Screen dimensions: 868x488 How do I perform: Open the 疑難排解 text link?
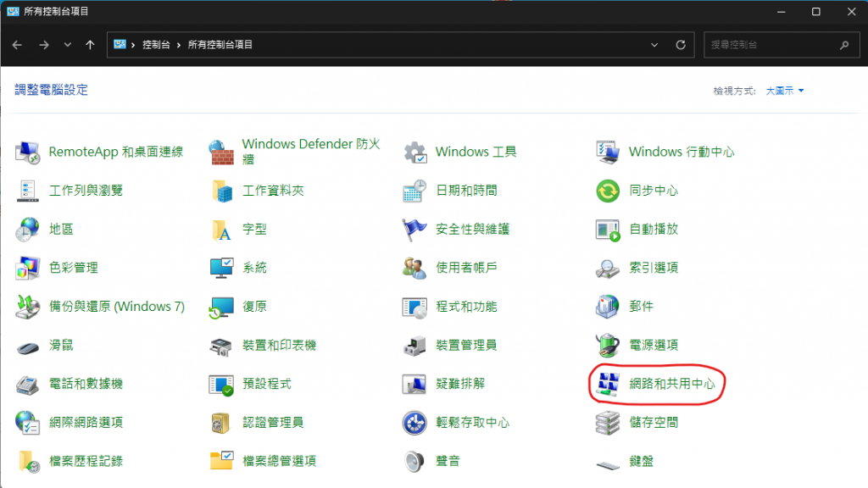(x=460, y=384)
